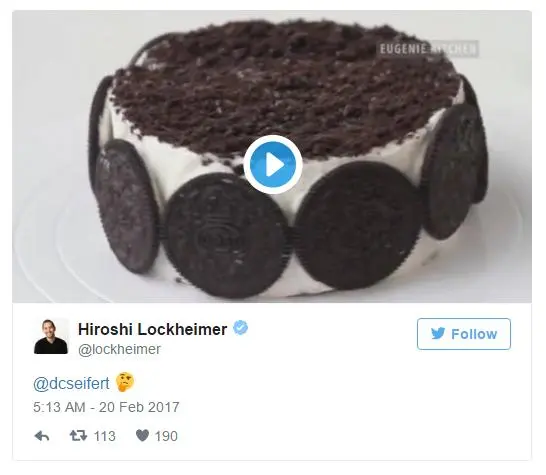Click the retweet arrows icon
Image resolution: width=546 pixels, height=475 pixels.
[78, 435]
